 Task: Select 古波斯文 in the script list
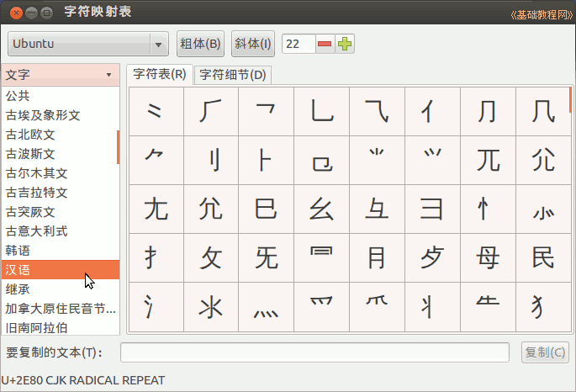(x=30, y=154)
